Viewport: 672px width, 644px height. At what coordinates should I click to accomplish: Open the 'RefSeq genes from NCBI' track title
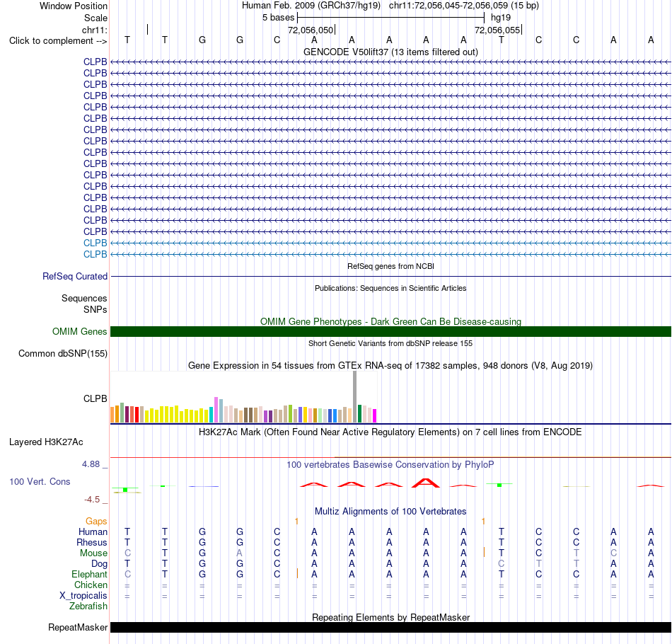tap(390, 266)
